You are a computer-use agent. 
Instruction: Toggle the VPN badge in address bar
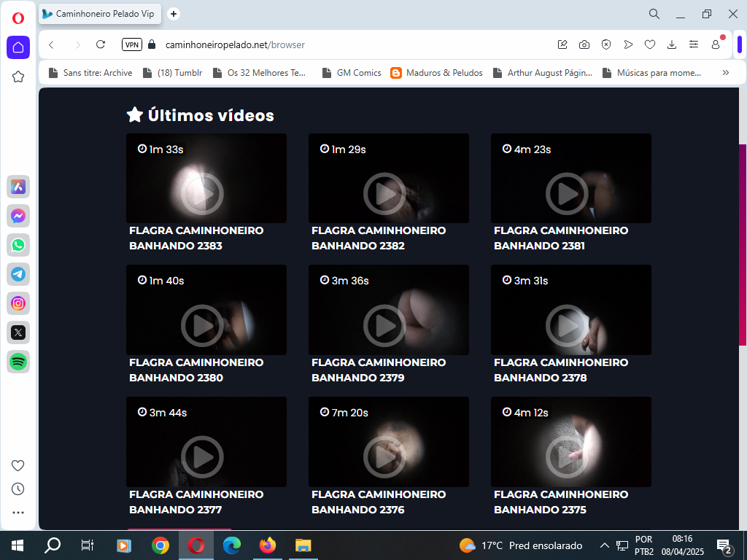[x=132, y=44]
